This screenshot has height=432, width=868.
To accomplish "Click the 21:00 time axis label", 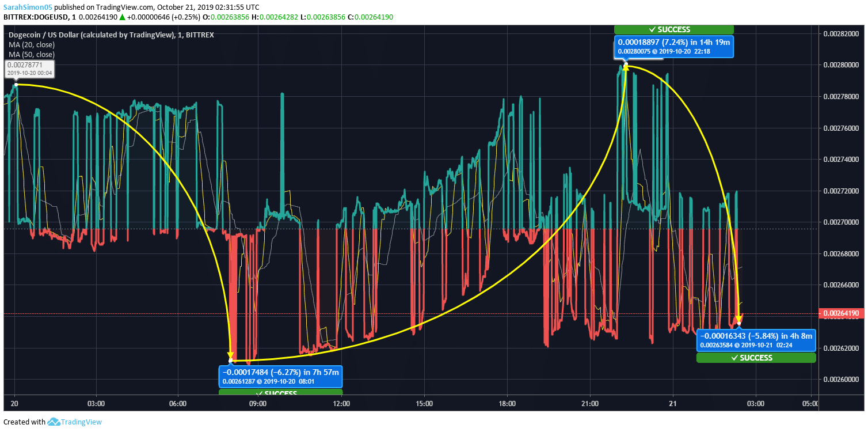I will pyautogui.click(x=591, y=404).
